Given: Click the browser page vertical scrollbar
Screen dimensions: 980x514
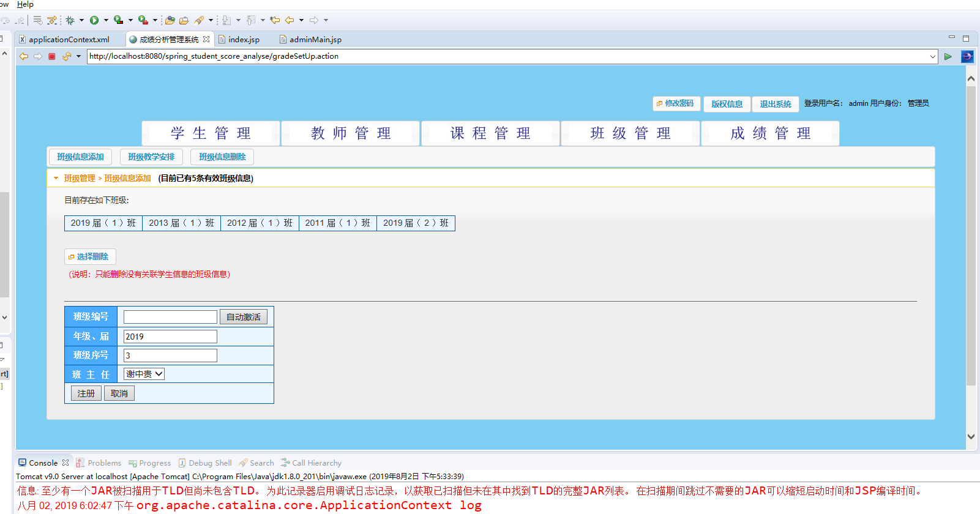Looking at the screenshot, I should coord(971,245).
